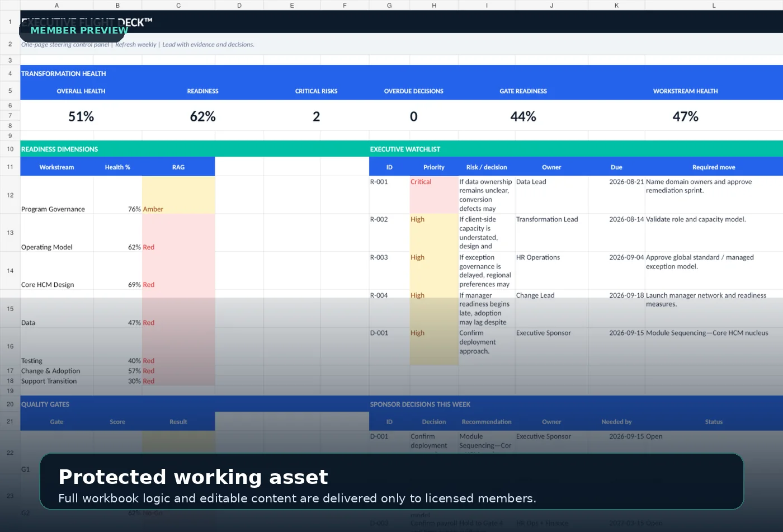
Task: Select the Change & Adoption cell
Action: (x=56, y=371)
